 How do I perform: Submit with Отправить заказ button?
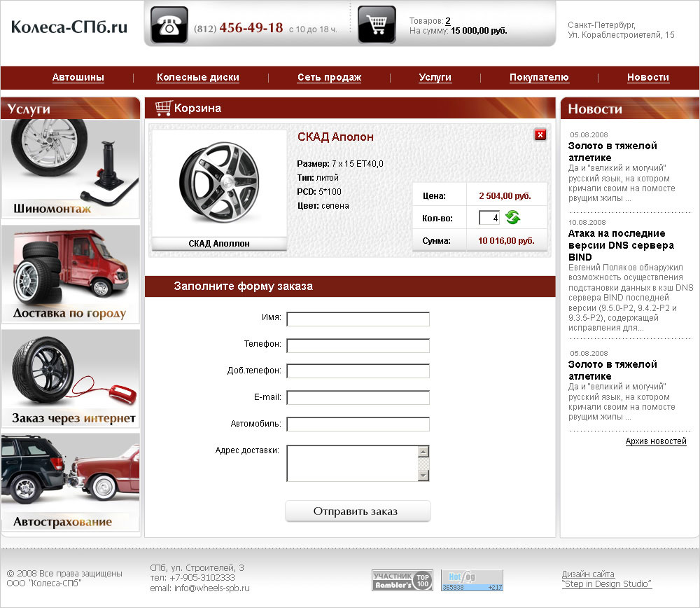[358, 511]
